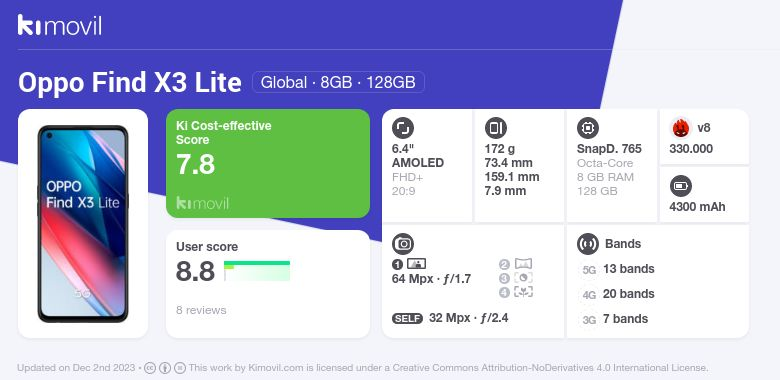Screen dimensions: 780x380
Task: Click the dimensions icon above 172 g
Action: click(x=495, y=128)
